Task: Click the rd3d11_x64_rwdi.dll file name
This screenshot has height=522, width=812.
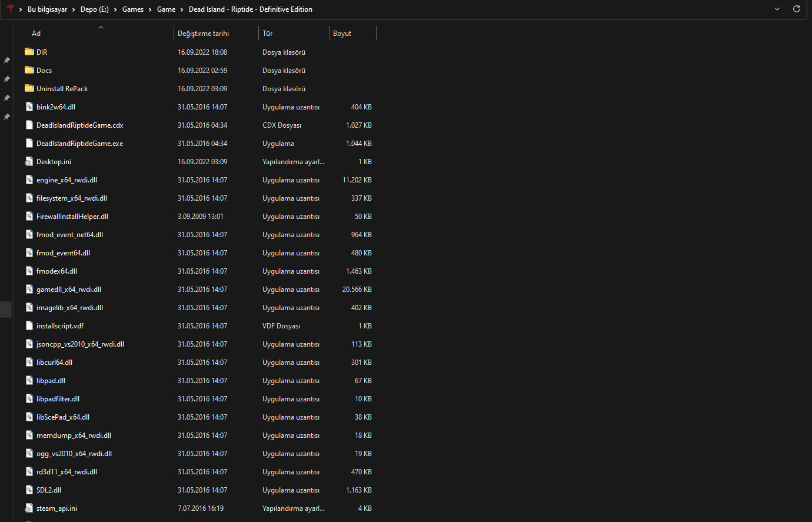Action: (x=66, y=471)
